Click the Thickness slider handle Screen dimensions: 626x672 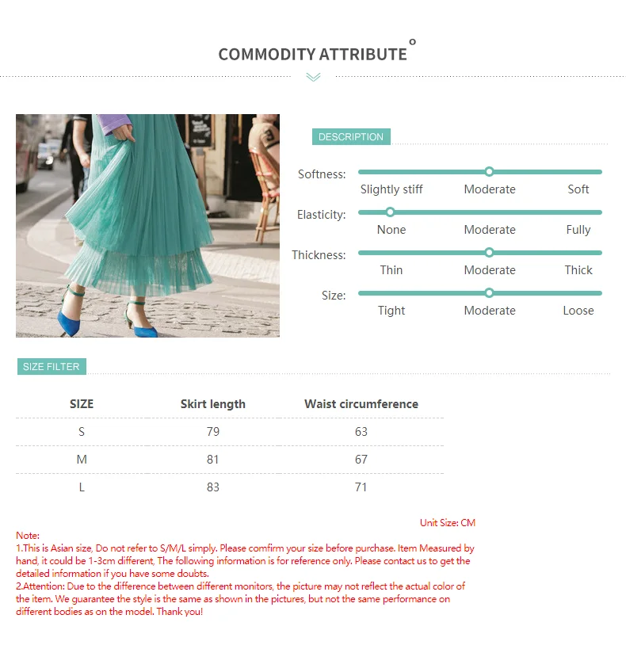coord(489,253)
